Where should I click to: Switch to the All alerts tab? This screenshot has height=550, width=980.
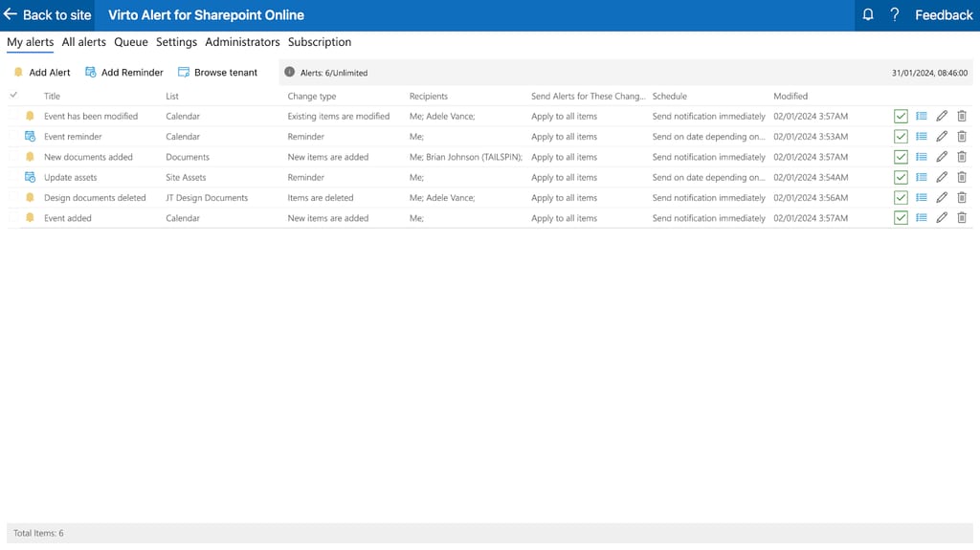pos(84,42)
